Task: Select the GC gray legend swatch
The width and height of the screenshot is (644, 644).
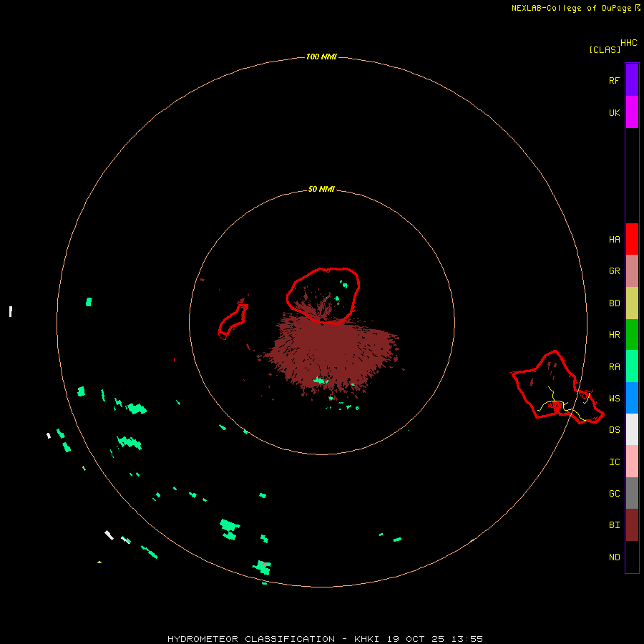Action: coord(632,493)
